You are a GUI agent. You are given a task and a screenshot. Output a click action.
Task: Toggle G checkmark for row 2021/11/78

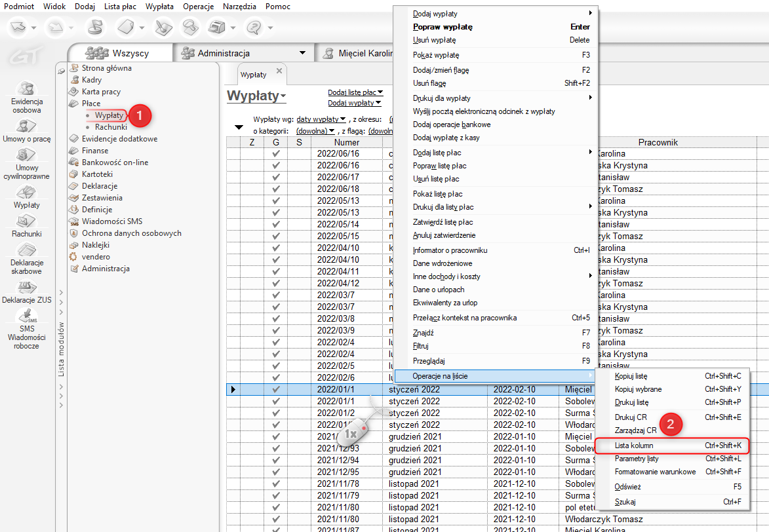coord(276,484)
